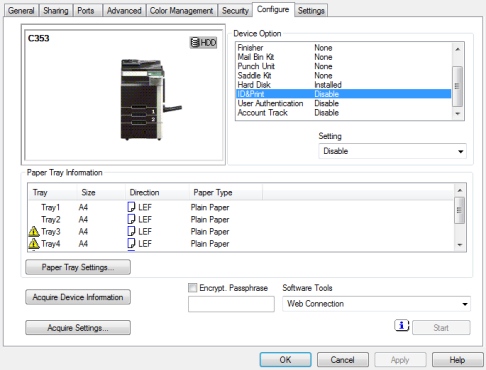Click the blue information icon beside Start
486x370 pixels.
click(402, 325)
